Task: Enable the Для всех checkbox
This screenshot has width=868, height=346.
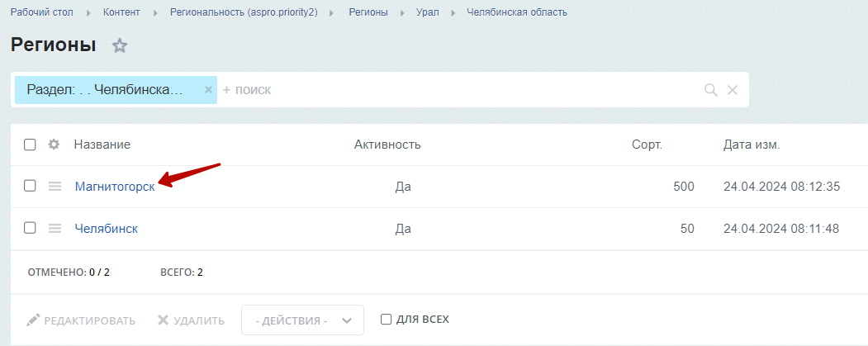Action: pos(387,320)
